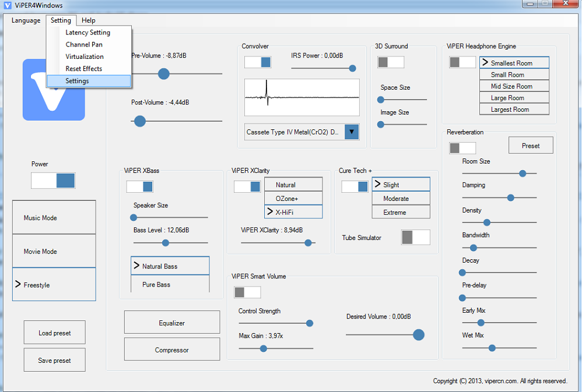Viewport: 582px width, 392px height.
Task: Select Small Room headphone option
Action: (x=514, y=75)
